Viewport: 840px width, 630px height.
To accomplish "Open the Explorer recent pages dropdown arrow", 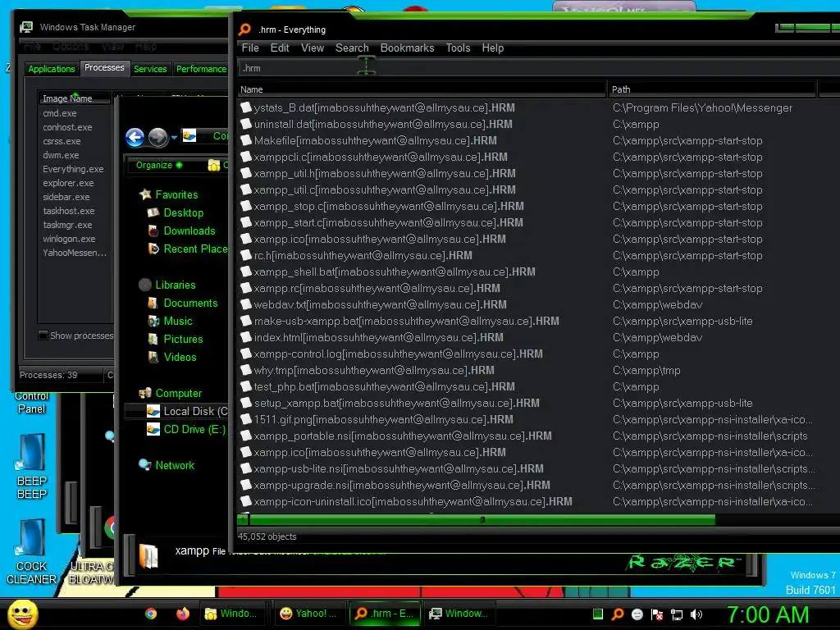I will [x=174, y=138].
